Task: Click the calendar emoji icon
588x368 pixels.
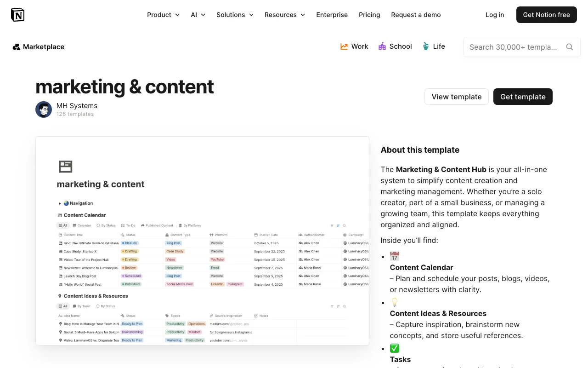Action: (x=395, y=256)
